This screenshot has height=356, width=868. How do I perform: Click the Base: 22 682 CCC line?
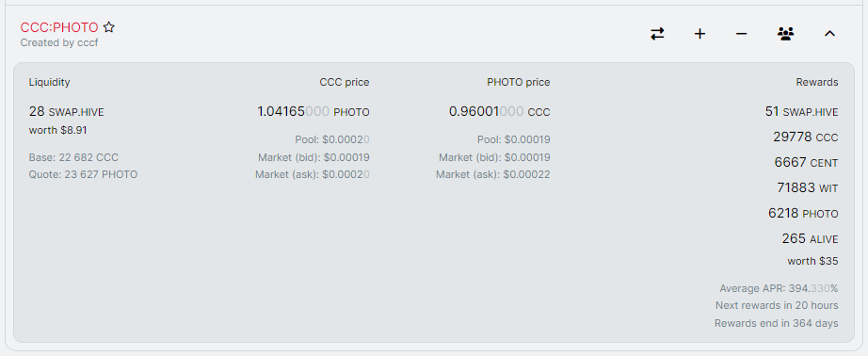coord(73,158)
